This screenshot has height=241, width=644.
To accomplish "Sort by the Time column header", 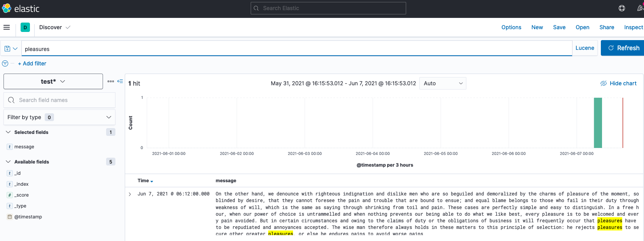I will (145, 181).
